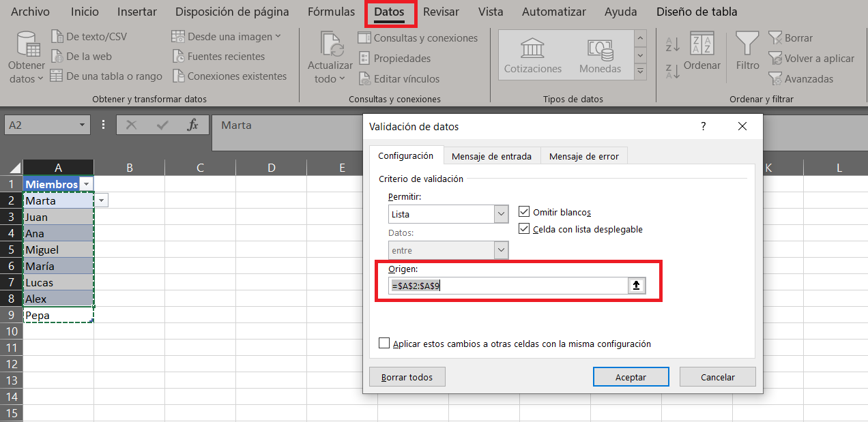Open the Fórmulas tab

pyautogui.click(x=331, y=12)
